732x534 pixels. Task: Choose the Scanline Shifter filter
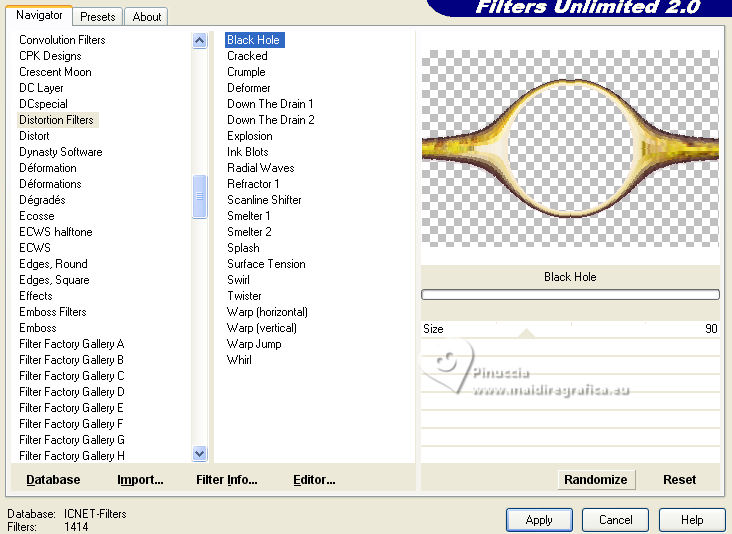coord(264,200)
